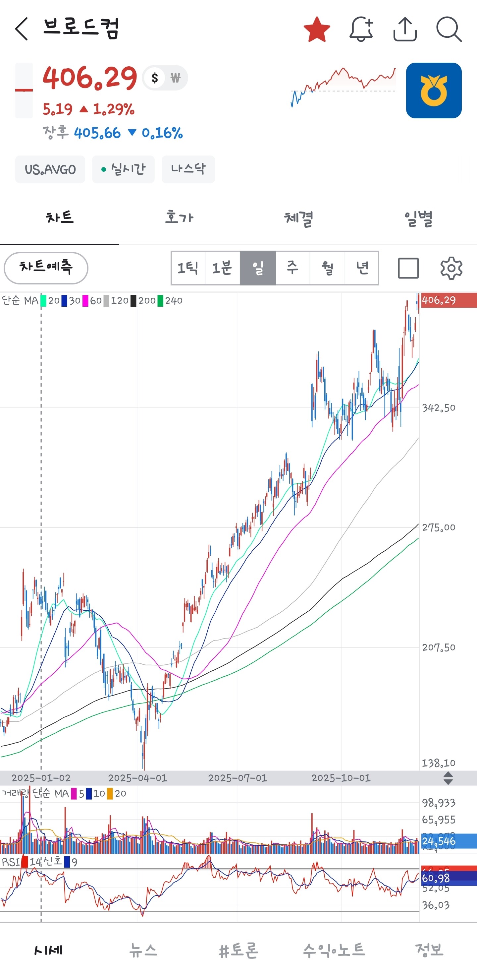
Task: Select the 월 monthly chart interval
Action: click(327, 268)
